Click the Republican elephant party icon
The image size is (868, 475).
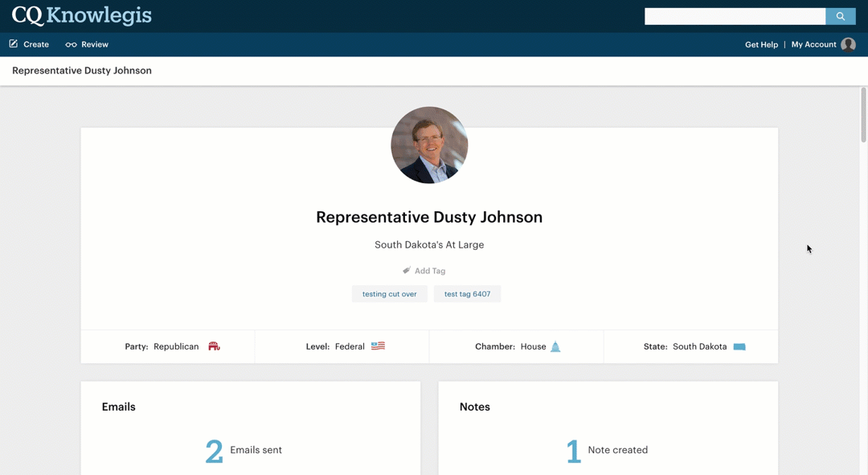pyautogui.click(x=214, y=346)
